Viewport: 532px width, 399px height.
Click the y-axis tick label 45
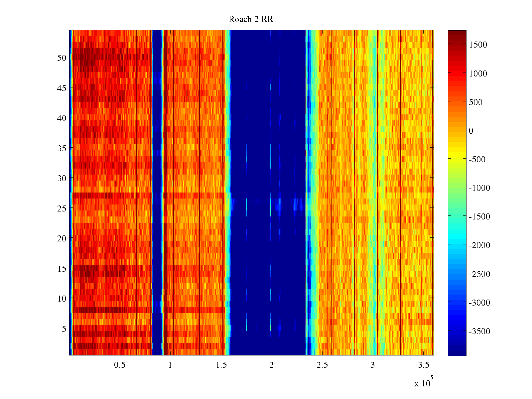[62, 88]
